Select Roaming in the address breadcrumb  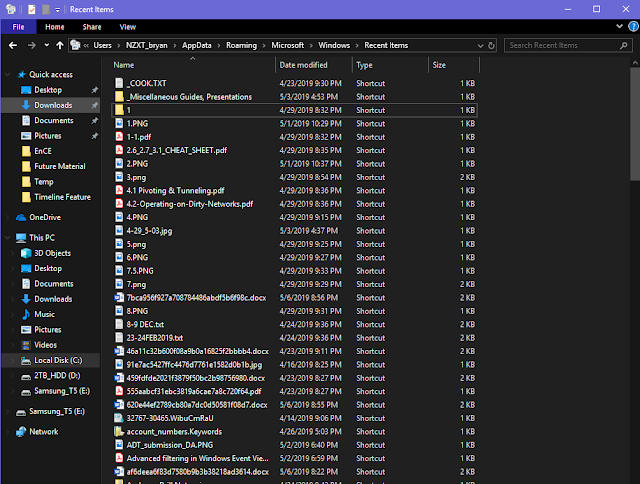[x=242, y=45]
